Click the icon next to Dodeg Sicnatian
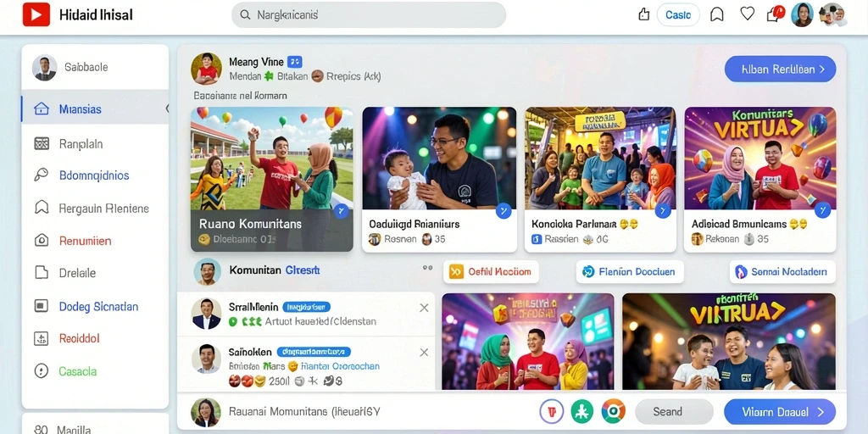The height and width of the screenshot is (434, 868). (42, 306)
